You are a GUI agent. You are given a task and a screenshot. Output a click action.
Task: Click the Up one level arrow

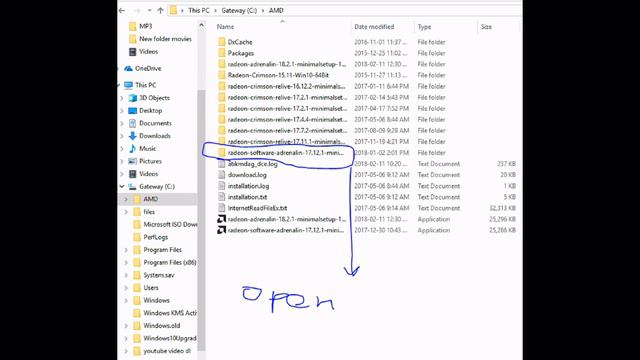pos(160,11)
